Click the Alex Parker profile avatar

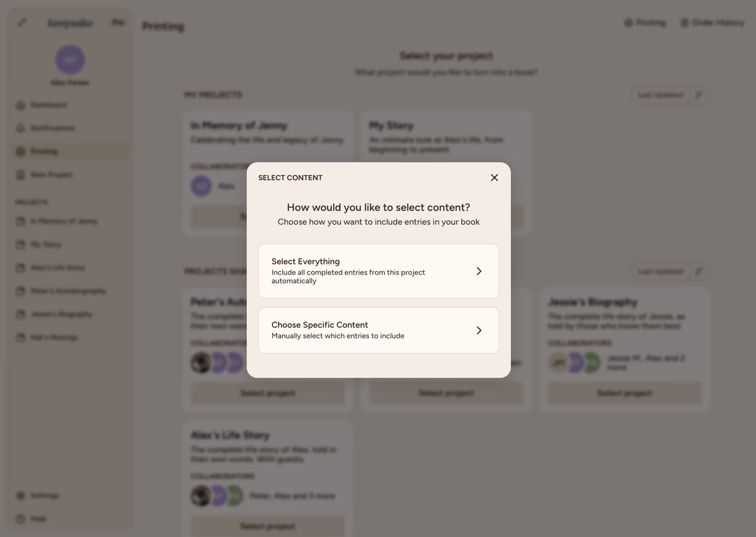pos(70,60)
